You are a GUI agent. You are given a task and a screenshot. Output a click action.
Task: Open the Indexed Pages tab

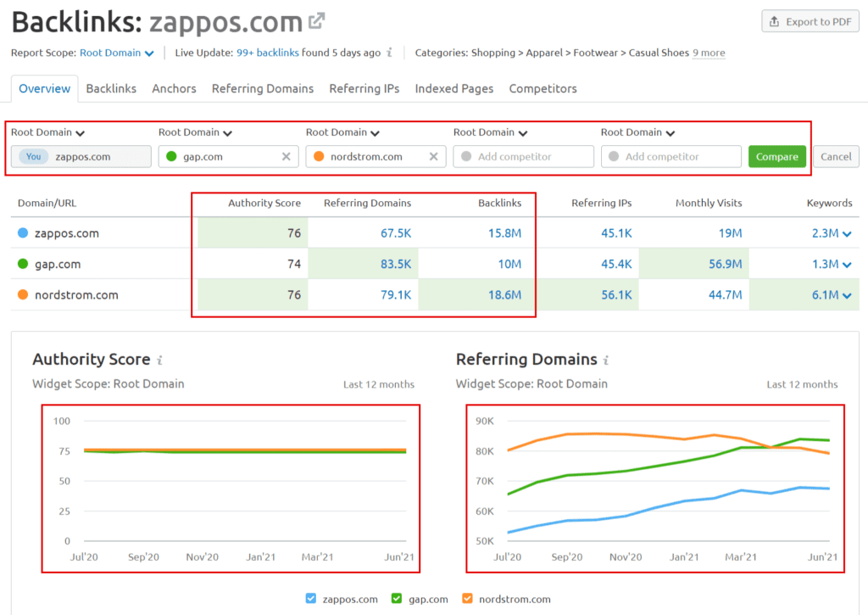[x=454, y=89]
